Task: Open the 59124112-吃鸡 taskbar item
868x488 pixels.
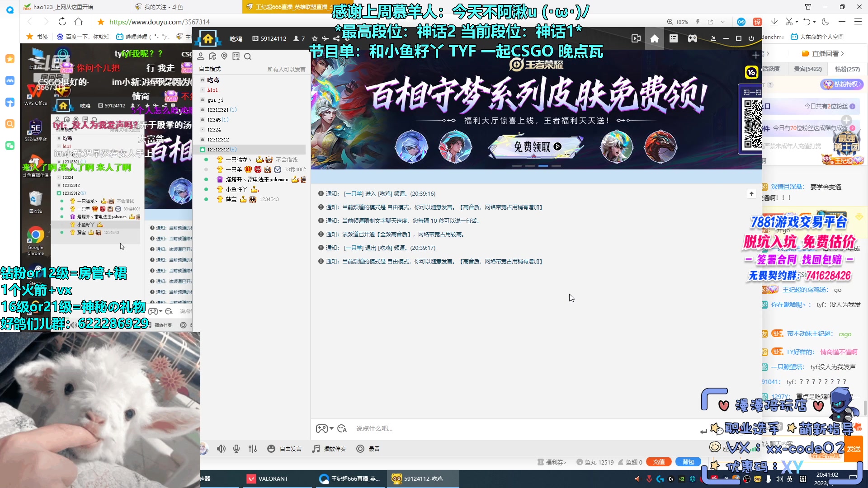Action: (x=423, y=479)
